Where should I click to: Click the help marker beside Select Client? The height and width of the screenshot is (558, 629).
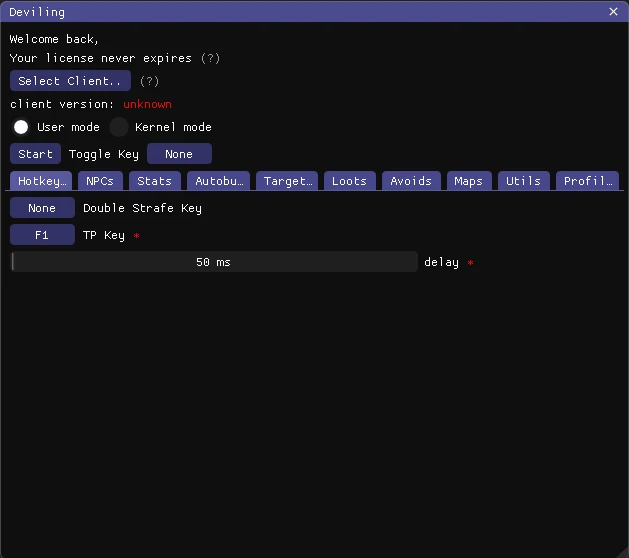(x=149, y=81)
